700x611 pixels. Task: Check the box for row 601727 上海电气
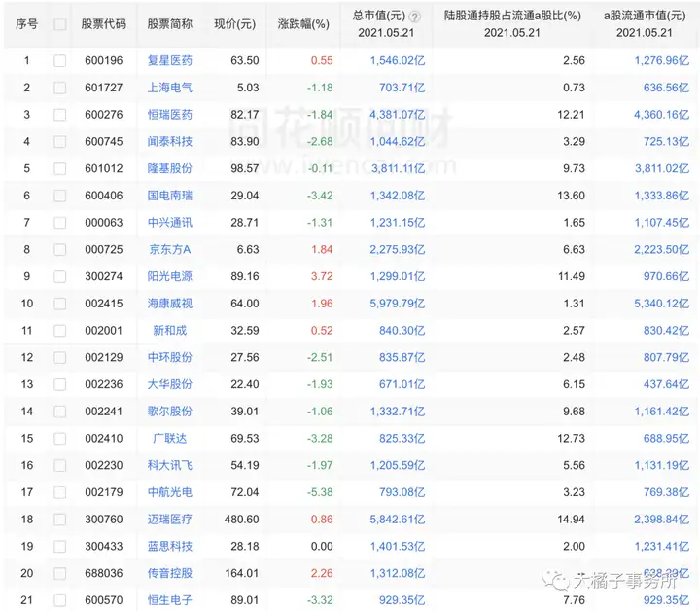click(x=60, y=88)
